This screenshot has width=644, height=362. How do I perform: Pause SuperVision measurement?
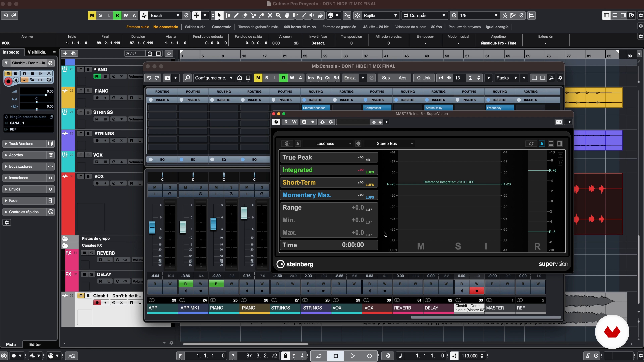(287, 144)
